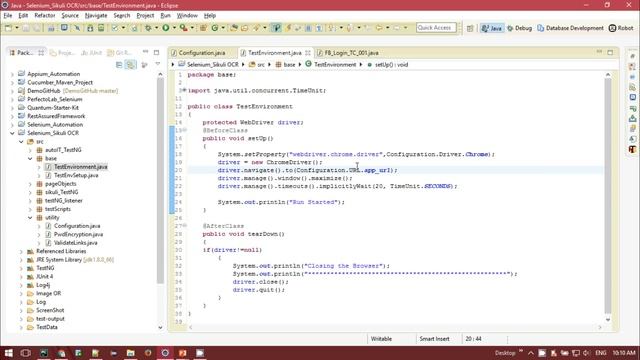Open the Navigate menu
640x360 pixels.
click(x=96, y=16)
